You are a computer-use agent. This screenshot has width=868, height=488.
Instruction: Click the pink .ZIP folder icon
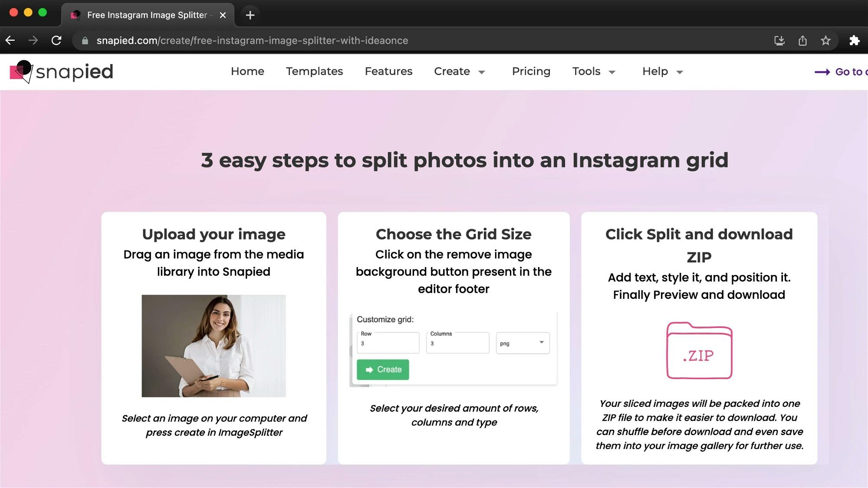point(699,350)
